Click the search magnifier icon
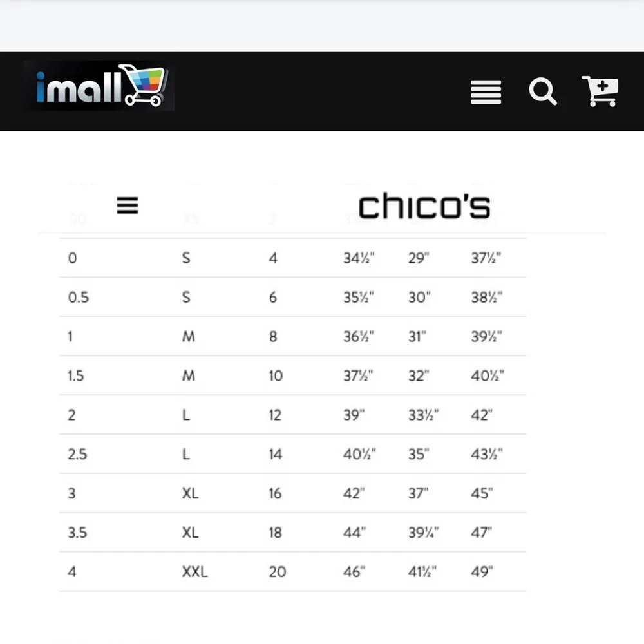 [543, 91]
